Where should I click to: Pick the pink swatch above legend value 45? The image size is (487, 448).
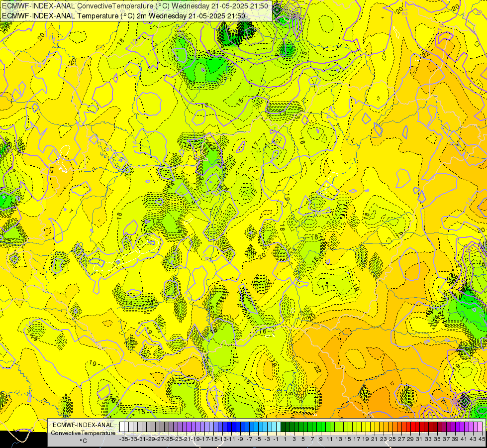pos(480,427)
